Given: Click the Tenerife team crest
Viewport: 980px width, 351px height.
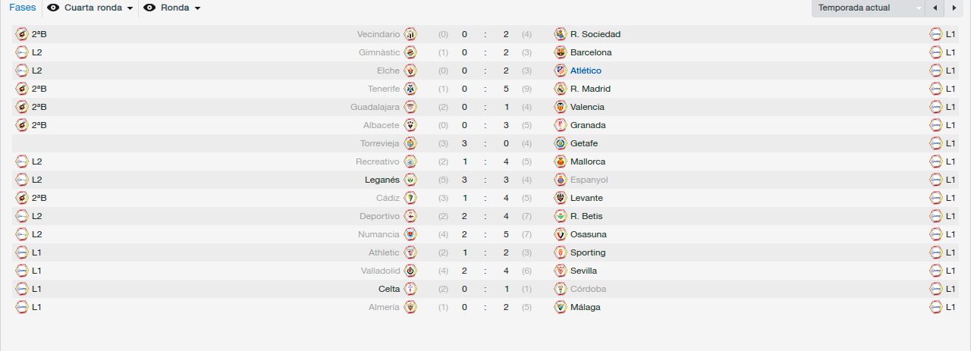Looking at the screenshot, I should click(x=410, y=89).
